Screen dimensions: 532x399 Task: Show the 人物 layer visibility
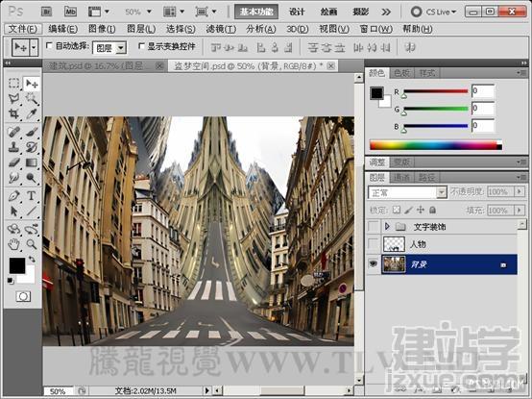coord(374,244)
